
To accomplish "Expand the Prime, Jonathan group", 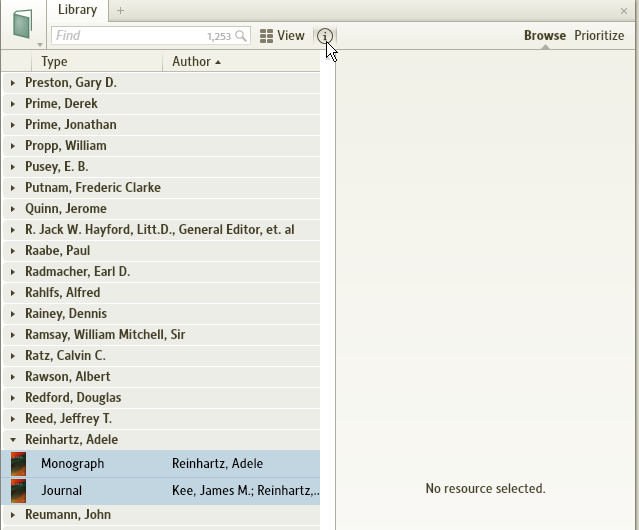I will [x=13, y=125].
